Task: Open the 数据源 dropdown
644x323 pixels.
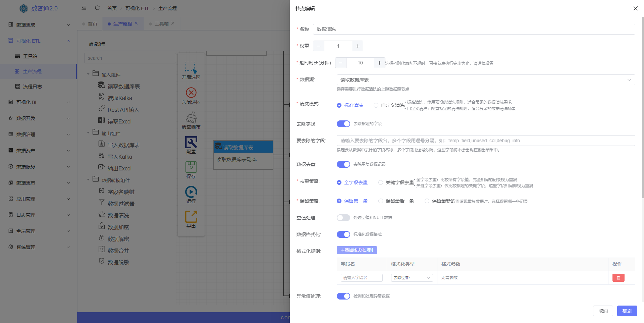Action: click(x=486, y=80)
